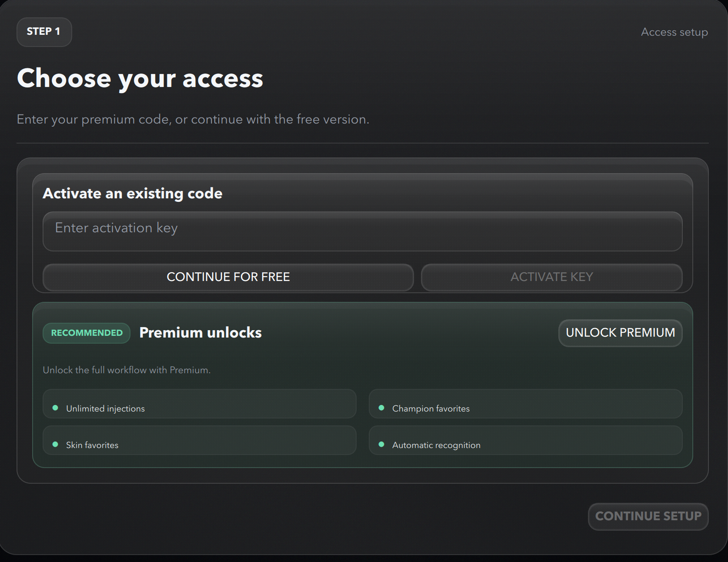Click the RECOMMENDED badge

click(86, 333)
